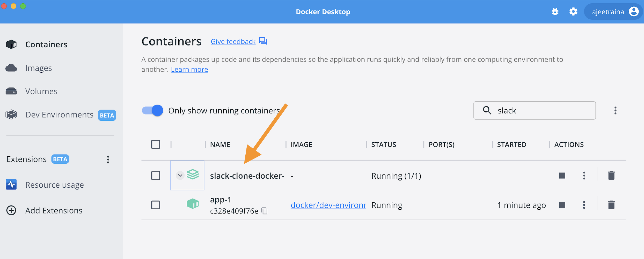
Task: Open more actions for slack-clone-docker
Action: coord(584,176)
